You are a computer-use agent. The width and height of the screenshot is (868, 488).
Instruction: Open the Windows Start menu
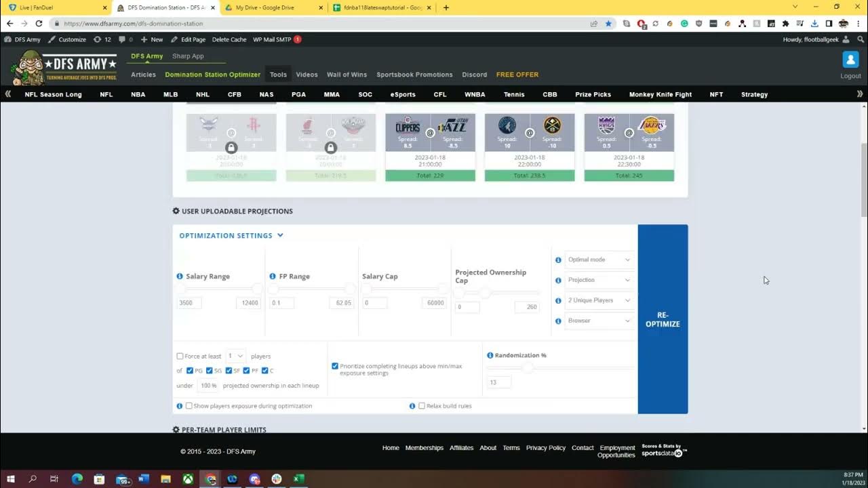[11, 479]
